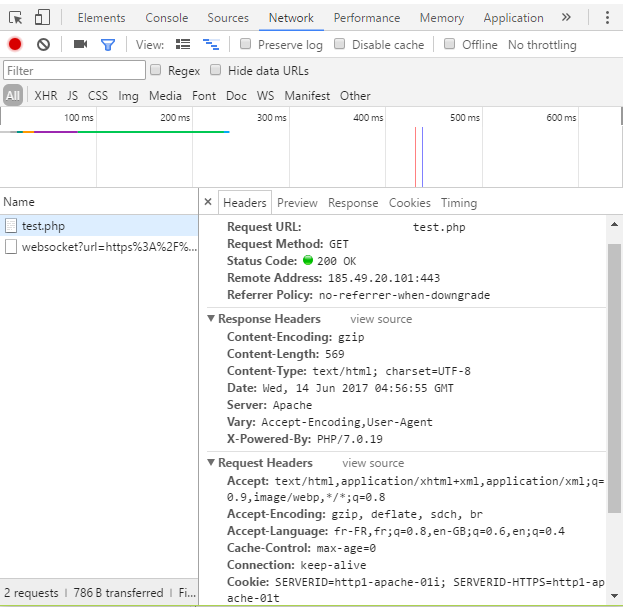Show the Response detail tab

click(x=353, y=203)
